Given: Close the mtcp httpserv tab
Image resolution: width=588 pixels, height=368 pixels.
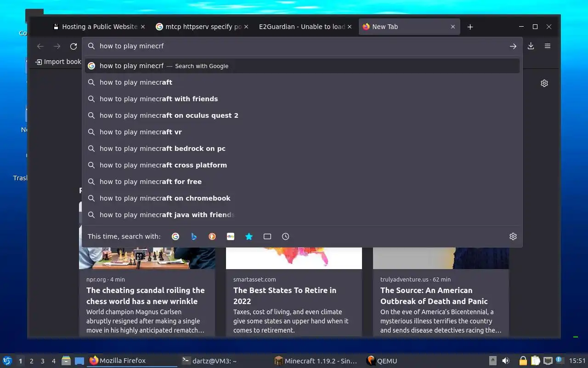Looking at the screenshot, I should [246, 27].
